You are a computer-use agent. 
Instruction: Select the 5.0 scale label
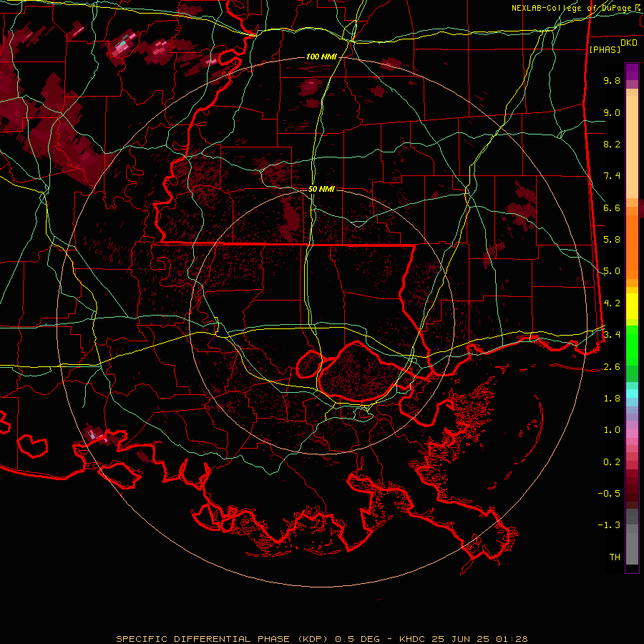coord(612,271)
